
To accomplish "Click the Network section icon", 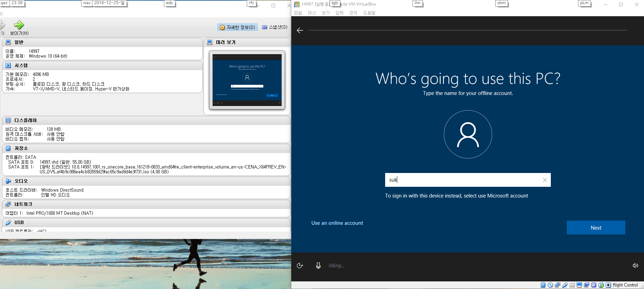I will [8, 204].
